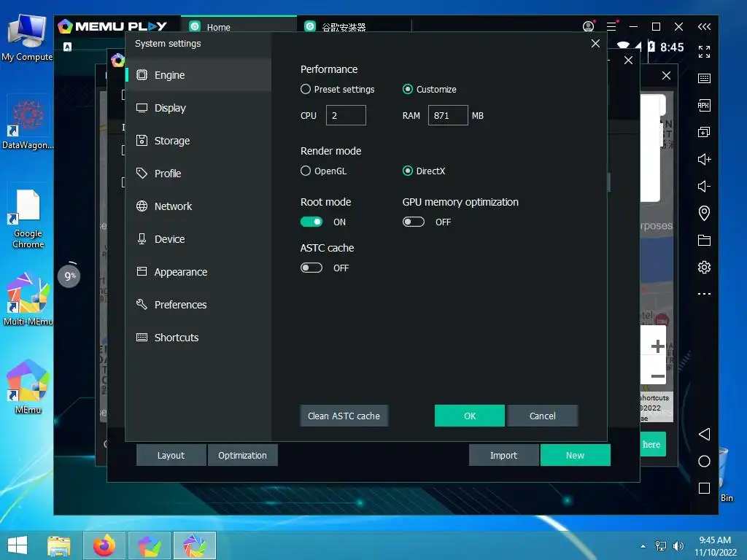The image size is (747, 560).
Task: Open the Preferences settings section
Action: [198, 305]
